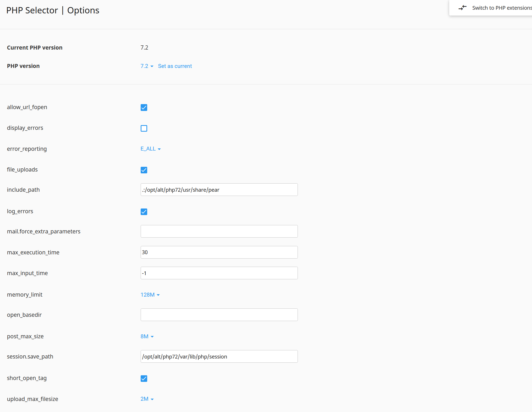Click the caret arrow next to E_ALL
This screenshot has height=412, width=532.
(x=159, y=149)
